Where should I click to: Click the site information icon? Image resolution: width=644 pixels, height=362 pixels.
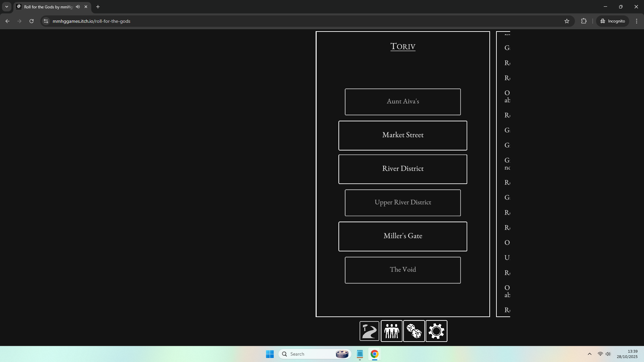pyautogui.click(x=46, y=21)
